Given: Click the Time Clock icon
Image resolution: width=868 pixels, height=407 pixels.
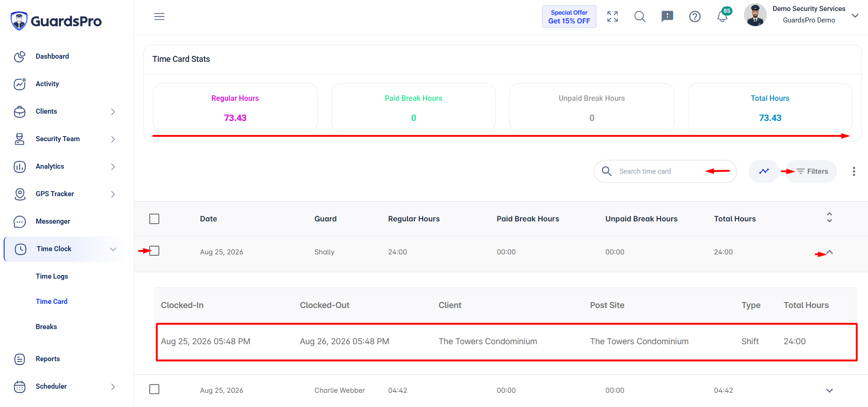Looking at the screenshot, I should pos(21,249).
